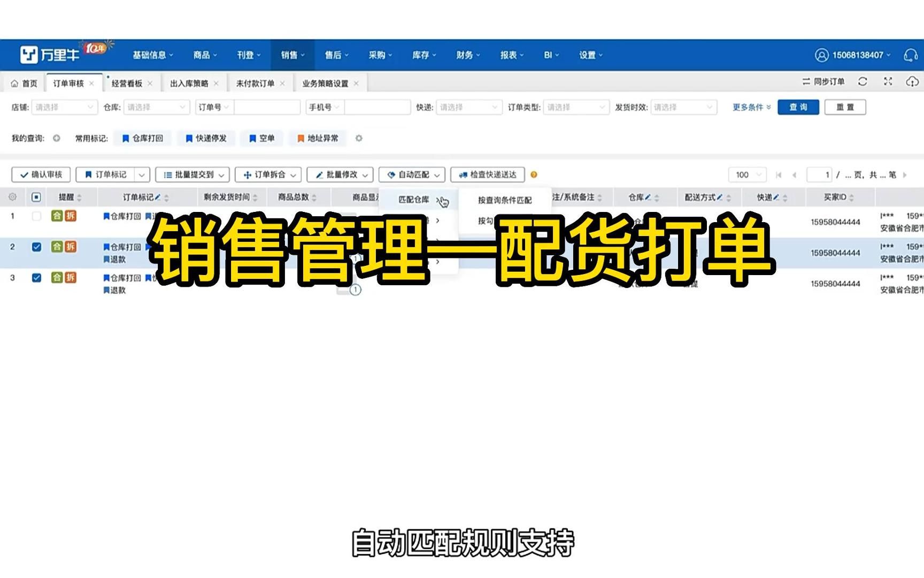Open the 仓库 filter dropdown

[x=157, y=107]
